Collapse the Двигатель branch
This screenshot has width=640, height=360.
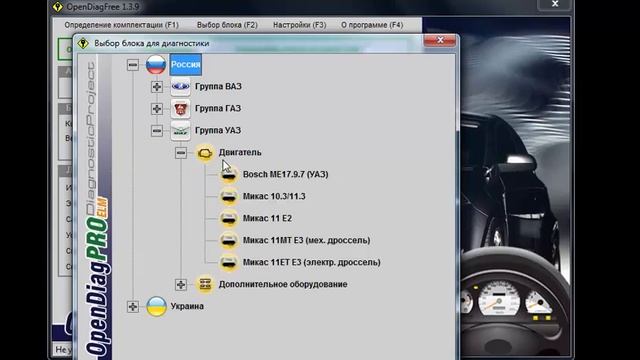tap(181, 153)
